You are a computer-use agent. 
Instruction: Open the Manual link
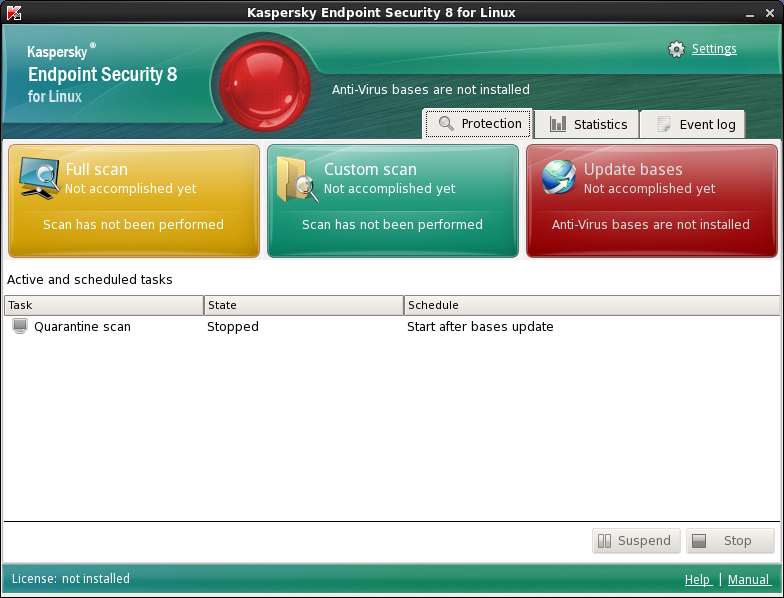point(748,580)
